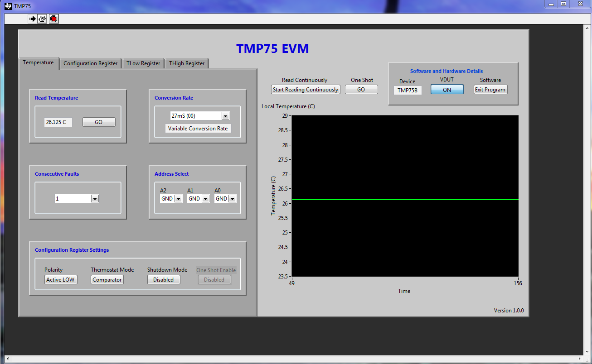
Task: Toggle Start Reading Continuously
Action: click(306, 90)
